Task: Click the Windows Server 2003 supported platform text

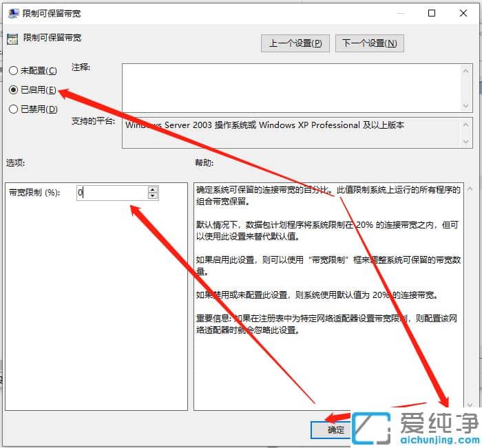Action: pos(264,125)
